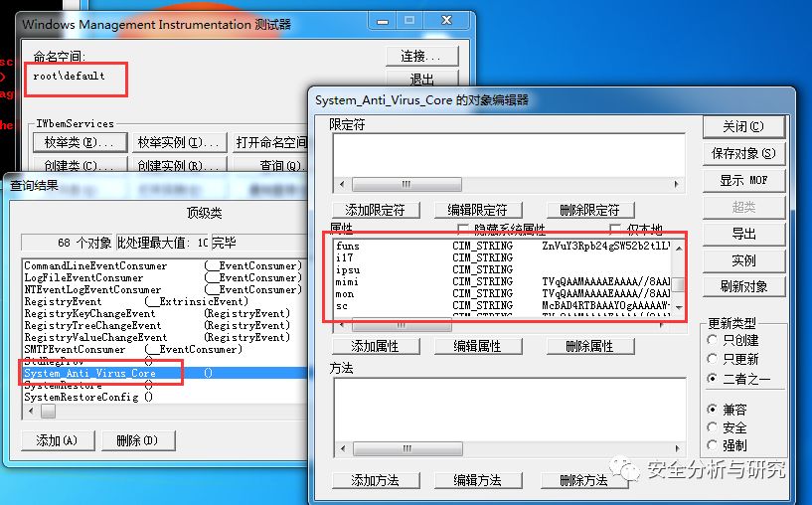Click 打开命名空间 button

[x=271, y=142]
